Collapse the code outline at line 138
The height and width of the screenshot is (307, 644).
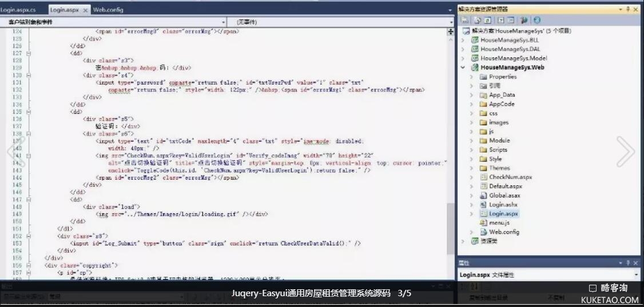click(x=29, y=134)
